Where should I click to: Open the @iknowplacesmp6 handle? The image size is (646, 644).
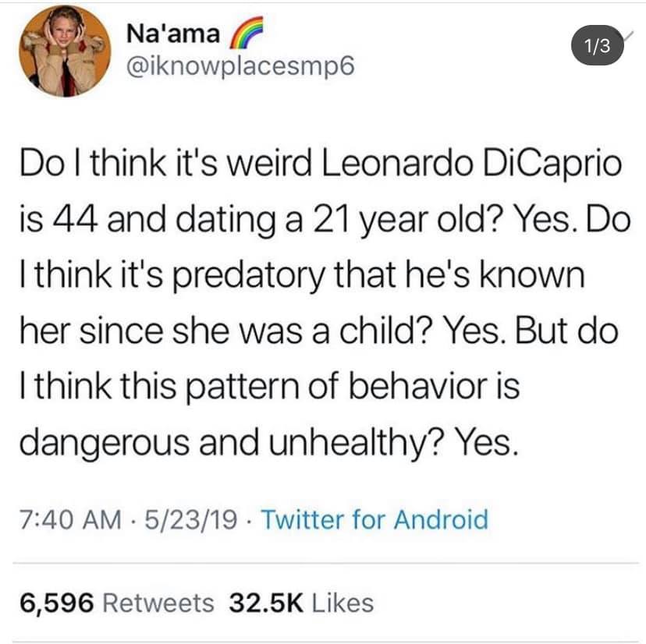point(240,66)
